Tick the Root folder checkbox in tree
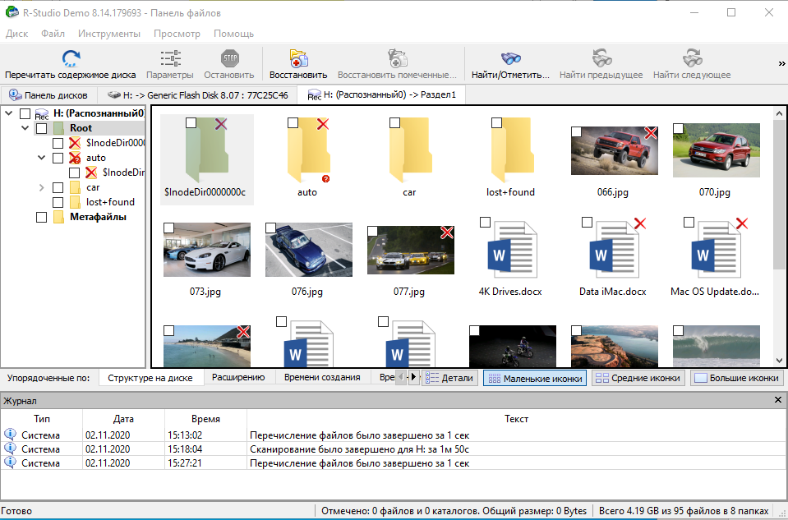The width and height of the screenshot is (788, 520). point(41,128)
